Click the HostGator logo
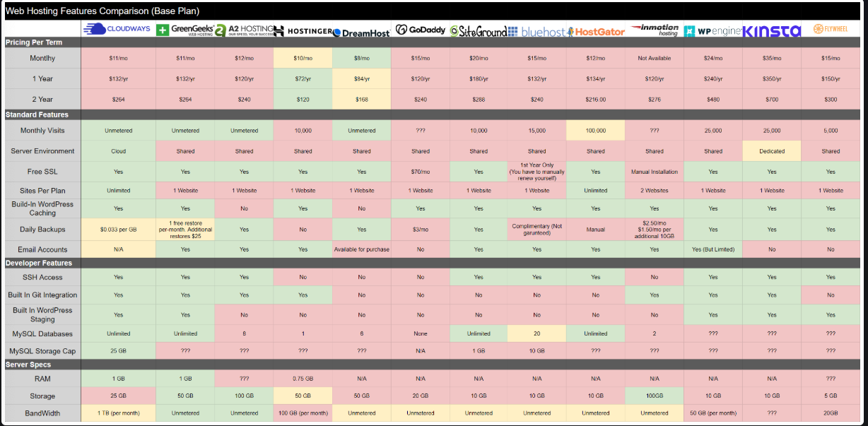868x426 pixels. coord(595,32)
